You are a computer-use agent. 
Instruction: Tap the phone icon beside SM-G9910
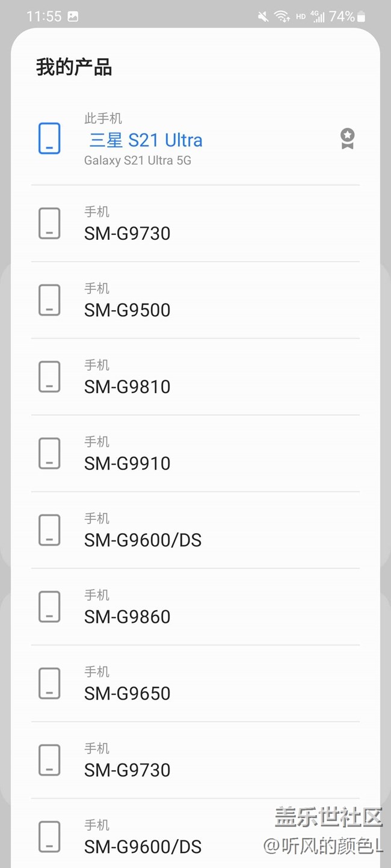point(49,453)
